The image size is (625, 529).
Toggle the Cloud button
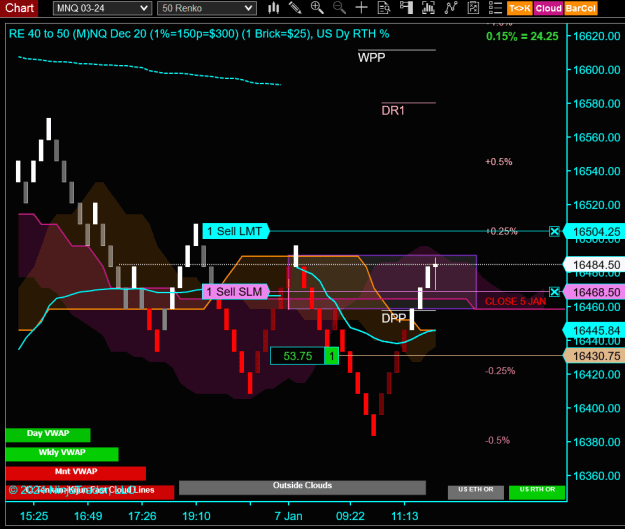pyautogui.click(x=548, y=8)
